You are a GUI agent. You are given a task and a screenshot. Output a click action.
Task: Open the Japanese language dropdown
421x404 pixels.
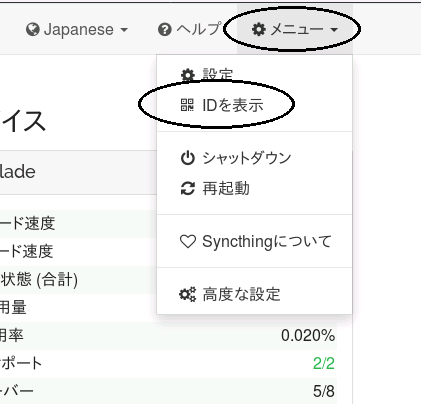(77, 29)
